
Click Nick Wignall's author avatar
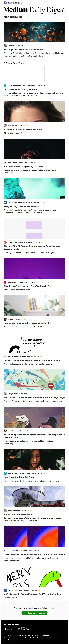(x=5, y=126)
